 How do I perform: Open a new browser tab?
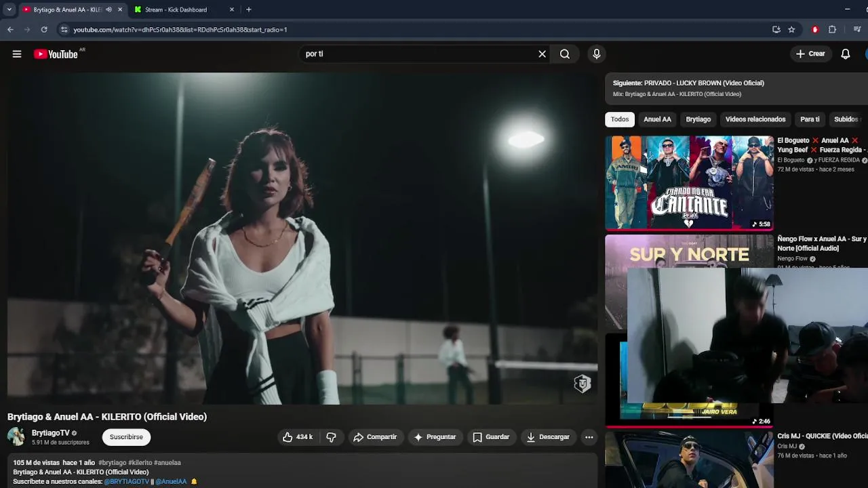(x=249, y=9)
